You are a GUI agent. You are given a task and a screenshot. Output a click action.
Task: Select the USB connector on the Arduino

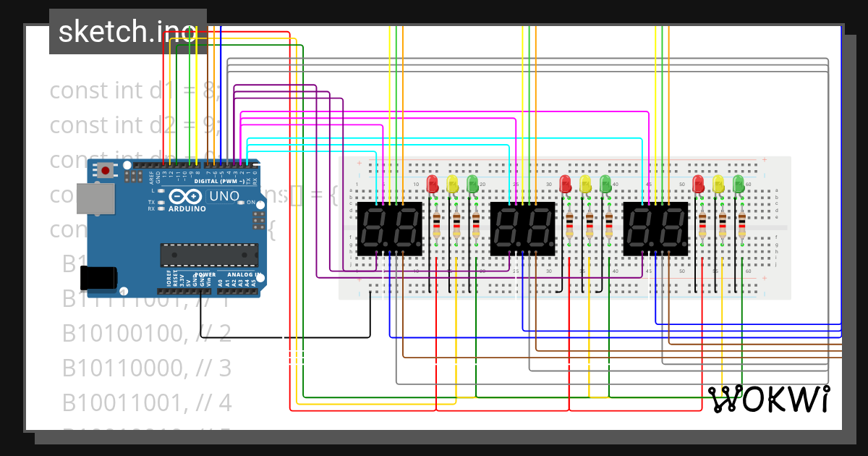97,199
